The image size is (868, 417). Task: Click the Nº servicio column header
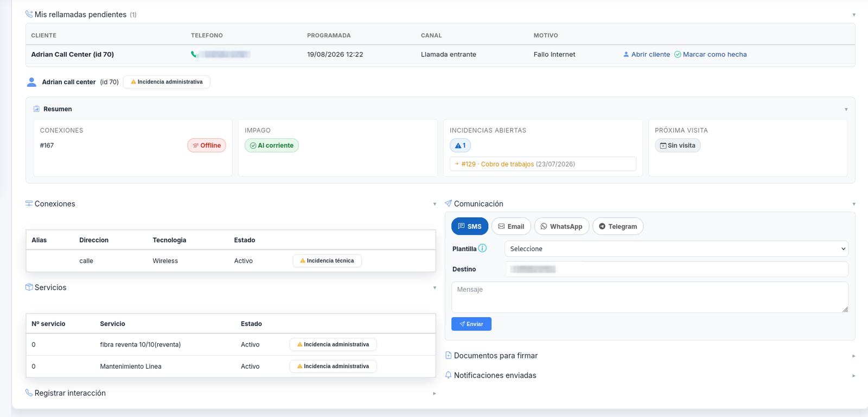pyautogui.click(x=48, y=324)
